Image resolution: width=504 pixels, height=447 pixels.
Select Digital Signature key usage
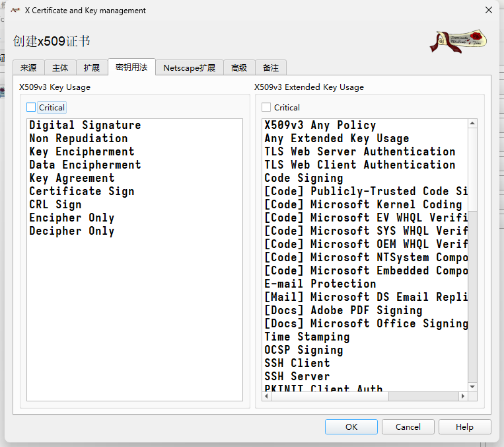pyautogui.click(x=85, y=125)
